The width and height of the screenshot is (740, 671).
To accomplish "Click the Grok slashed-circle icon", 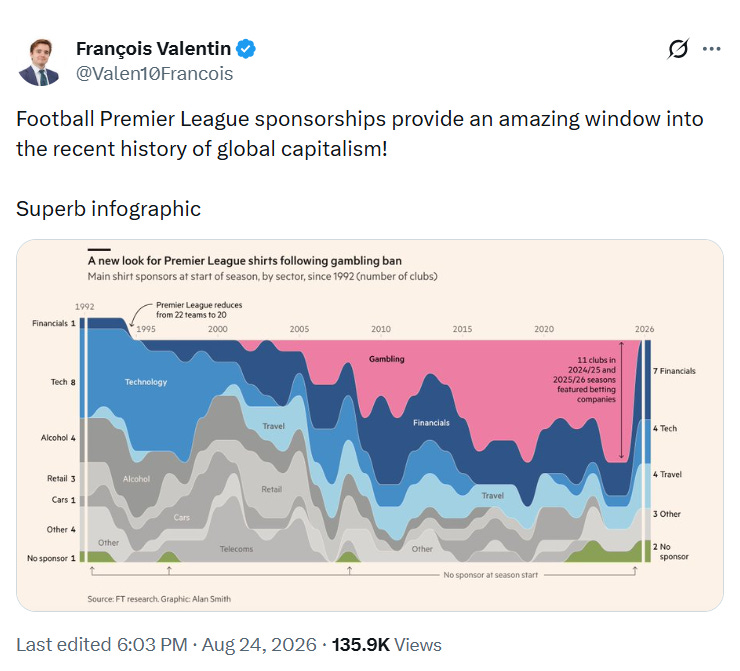I will pos(678,49).
